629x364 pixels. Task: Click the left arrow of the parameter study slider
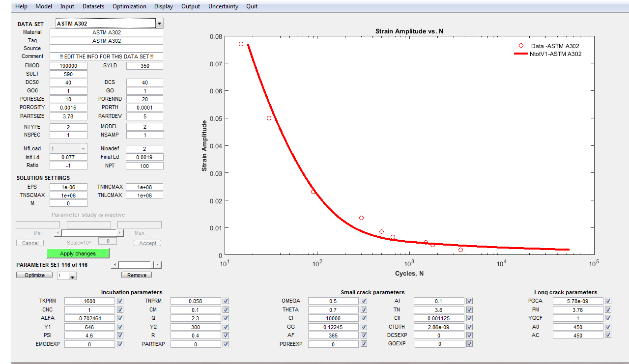58,233
